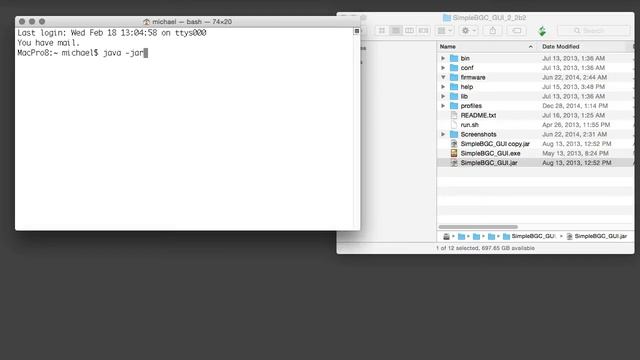Click the date Apr 26, 2013, 11:55 PM

point(576,125)
